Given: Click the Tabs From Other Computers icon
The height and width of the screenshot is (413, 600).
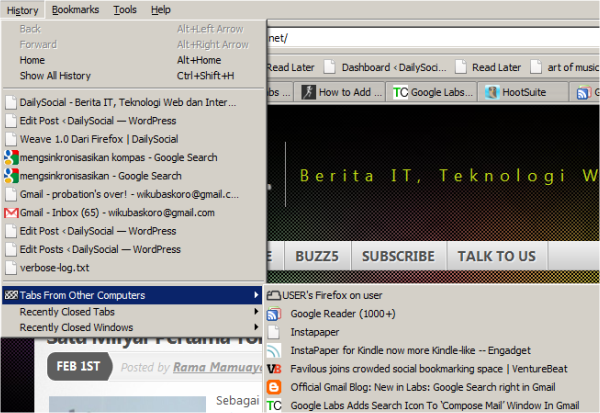Looking at the screenshot, I should click(x=11, y=295).
